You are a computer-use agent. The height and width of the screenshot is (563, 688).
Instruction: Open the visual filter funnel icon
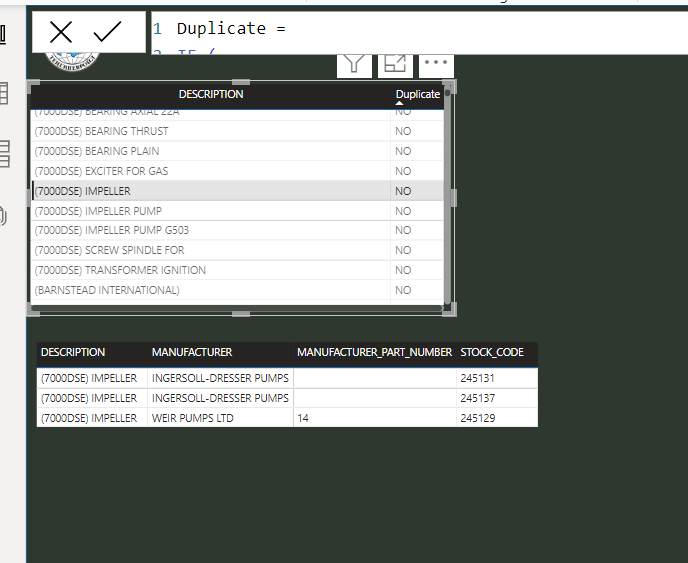pos(354,66)
